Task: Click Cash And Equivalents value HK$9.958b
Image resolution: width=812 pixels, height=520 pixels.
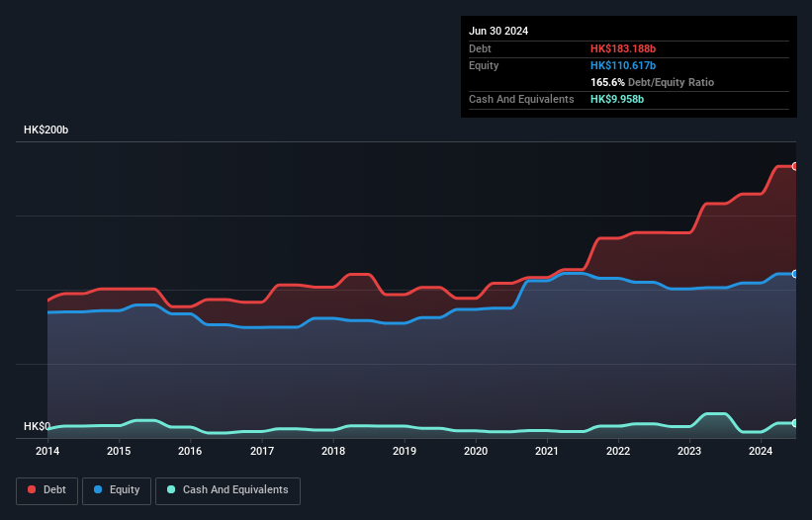Action: [617, 99]
